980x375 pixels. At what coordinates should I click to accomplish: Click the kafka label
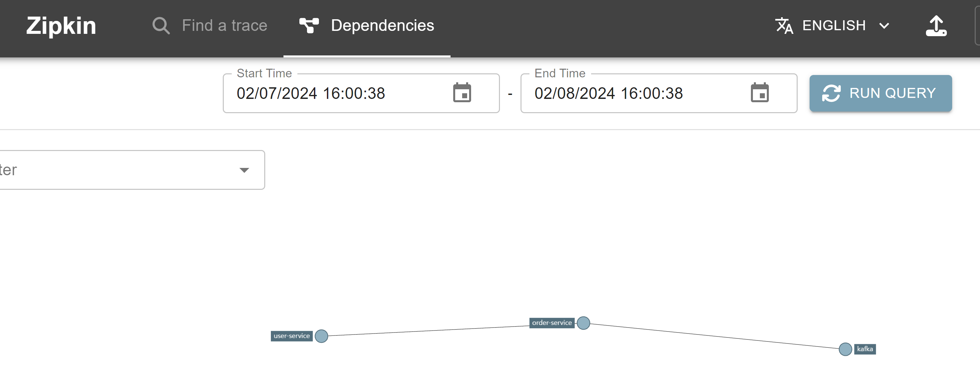click(x=865, y=349)
